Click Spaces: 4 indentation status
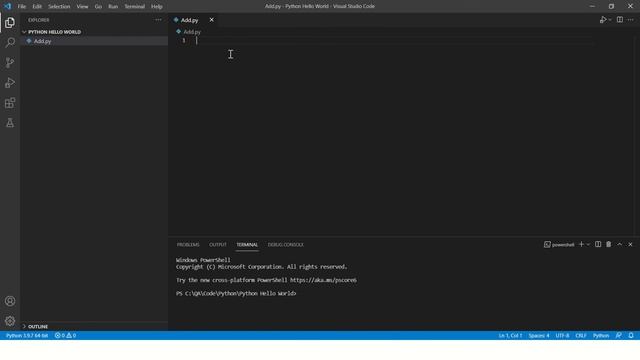This screenshot has width=640, height=360. 539,336
